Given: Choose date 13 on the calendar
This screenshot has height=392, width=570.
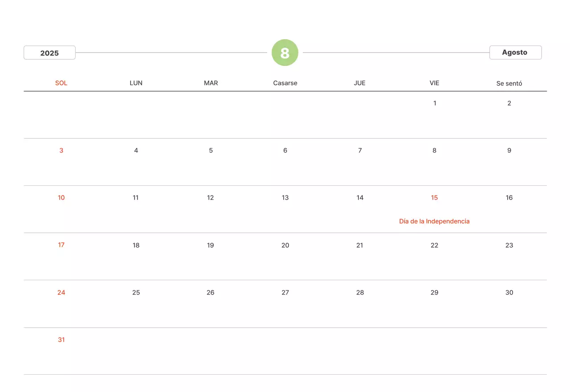Looking at the screenshot, I should pos(285,198).
